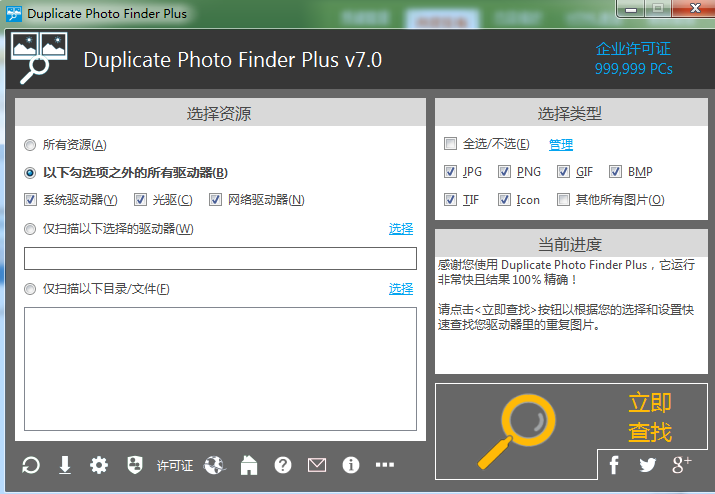
Task: Open settings via the gear icon
Action: [x=99, y=465]
